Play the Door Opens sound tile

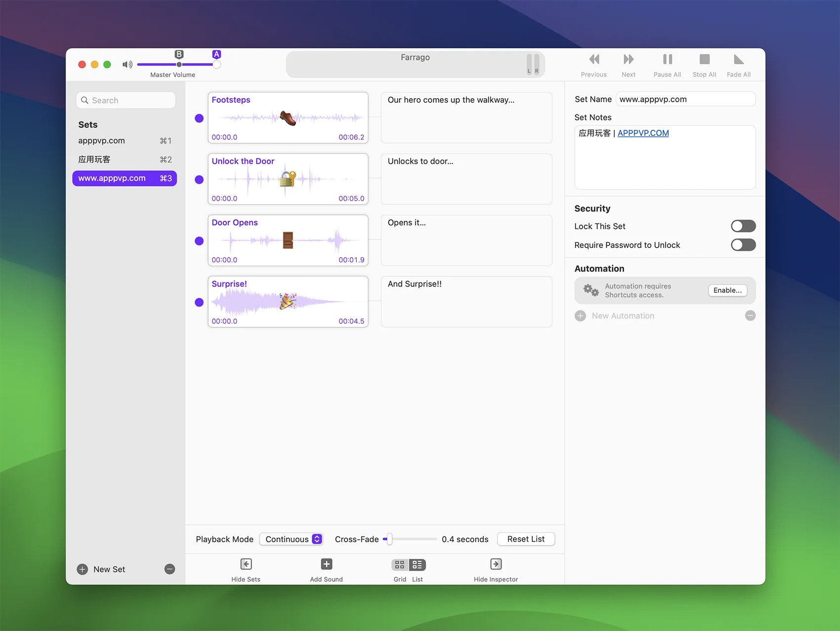coord(288,240)
